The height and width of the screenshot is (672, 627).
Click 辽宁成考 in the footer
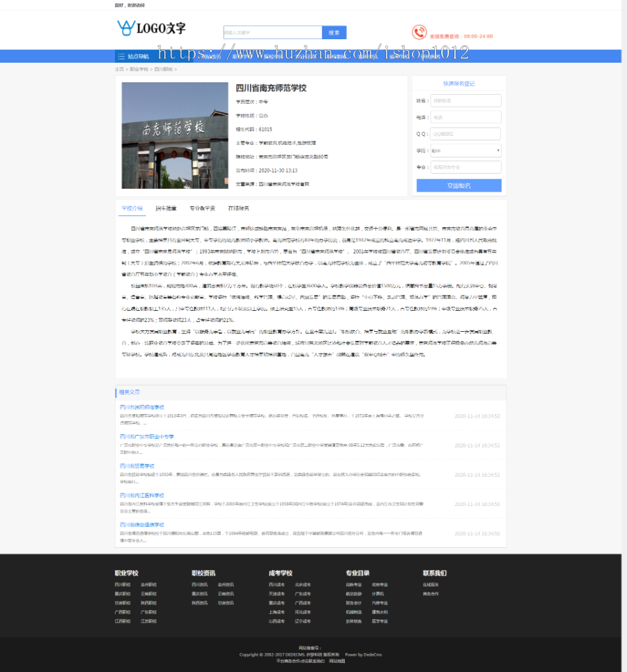pos(303,621)
